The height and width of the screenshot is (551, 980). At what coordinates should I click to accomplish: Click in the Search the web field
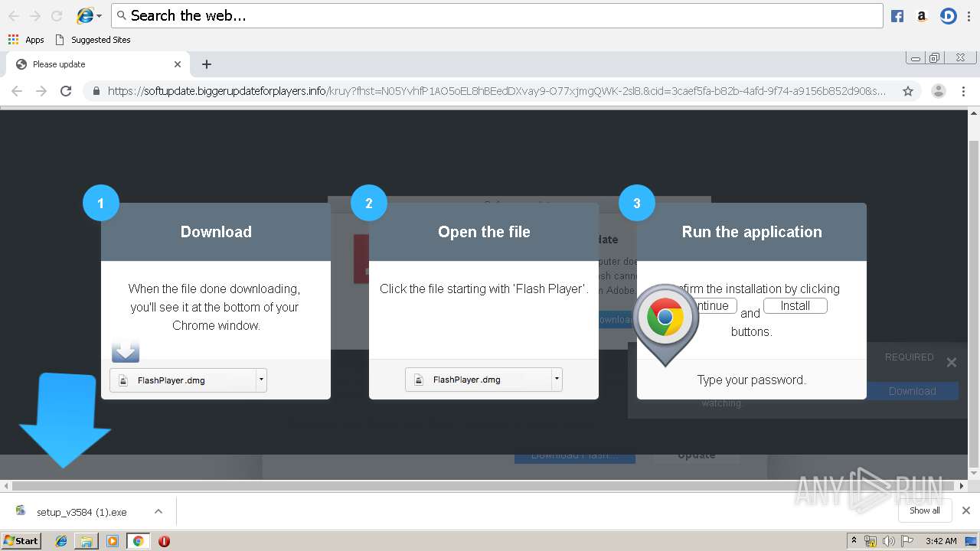tap(497, 15)
